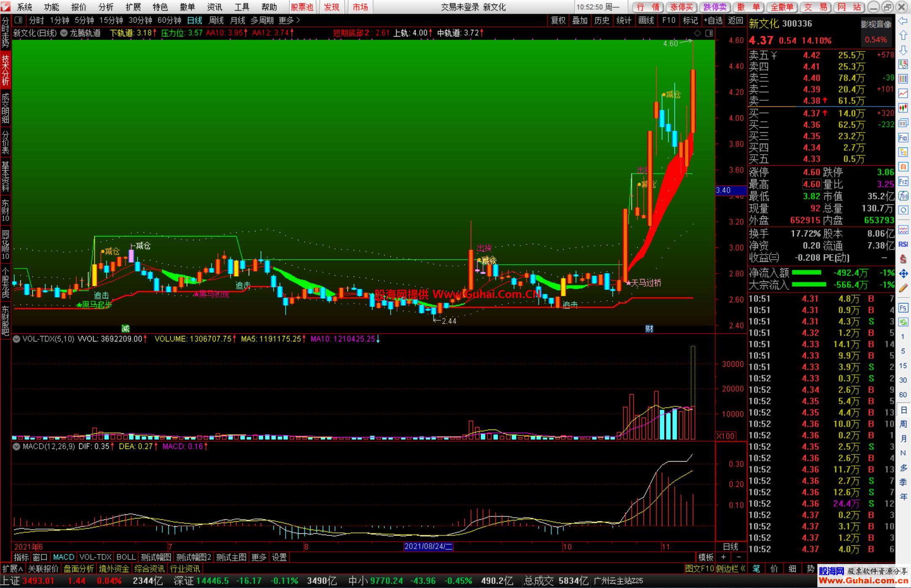The height and width of the screenshot is (588, 911).
Task: Click the diamond icon atop main chart
Action: click(698, 33)
